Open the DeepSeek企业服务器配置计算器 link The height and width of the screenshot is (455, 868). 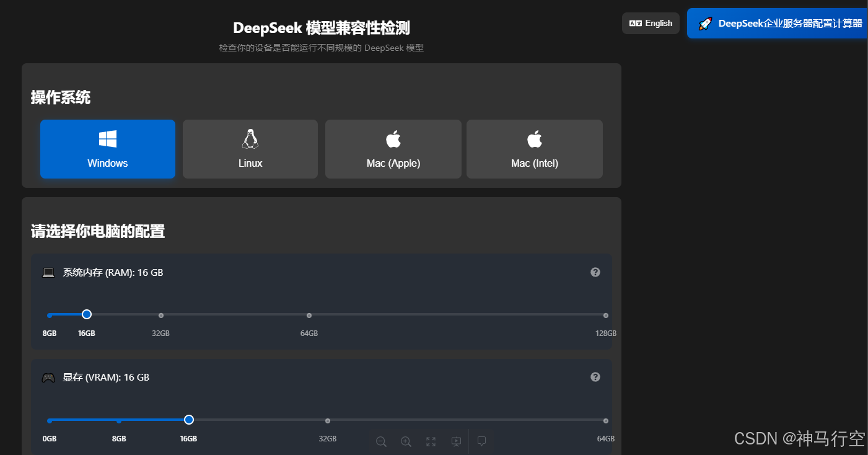[777, 24]
